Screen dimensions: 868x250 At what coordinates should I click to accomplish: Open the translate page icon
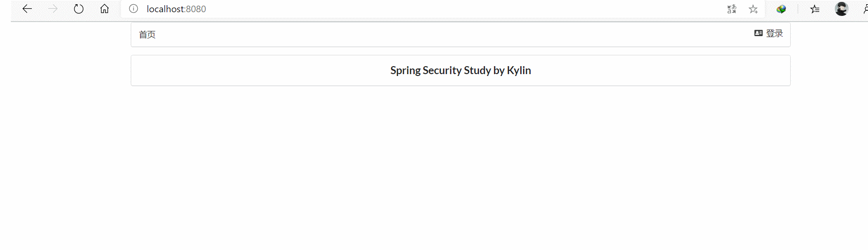[732, 9]
